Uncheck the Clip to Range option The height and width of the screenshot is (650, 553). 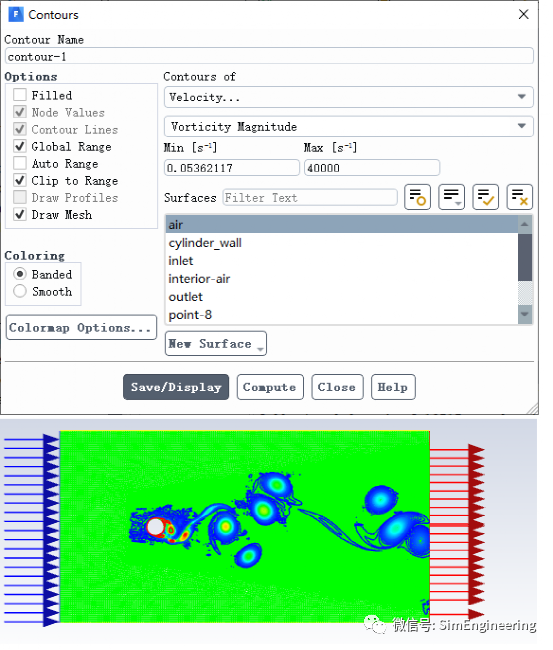(x=19, y=180)
